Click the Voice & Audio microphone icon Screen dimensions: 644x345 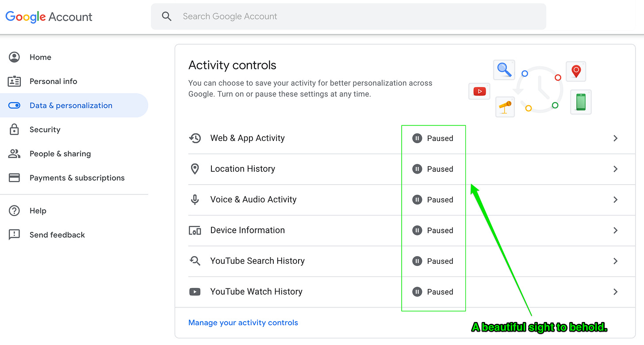tap(195, 200)
